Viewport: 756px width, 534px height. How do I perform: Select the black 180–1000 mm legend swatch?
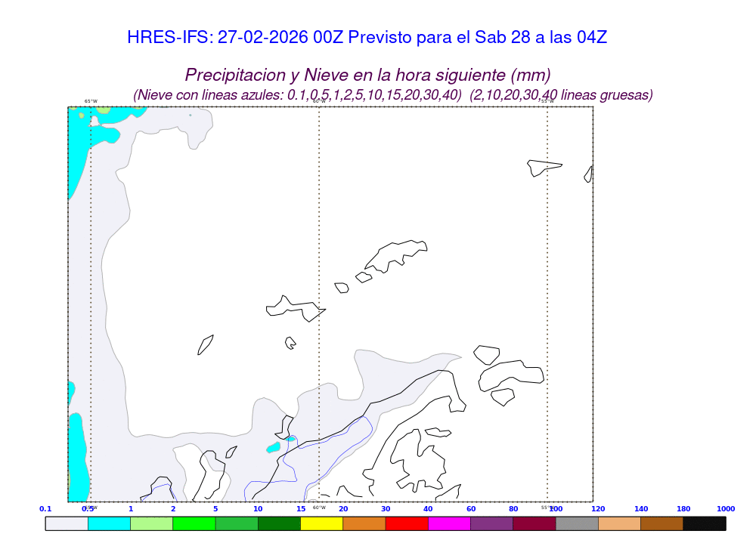(704, 523)
